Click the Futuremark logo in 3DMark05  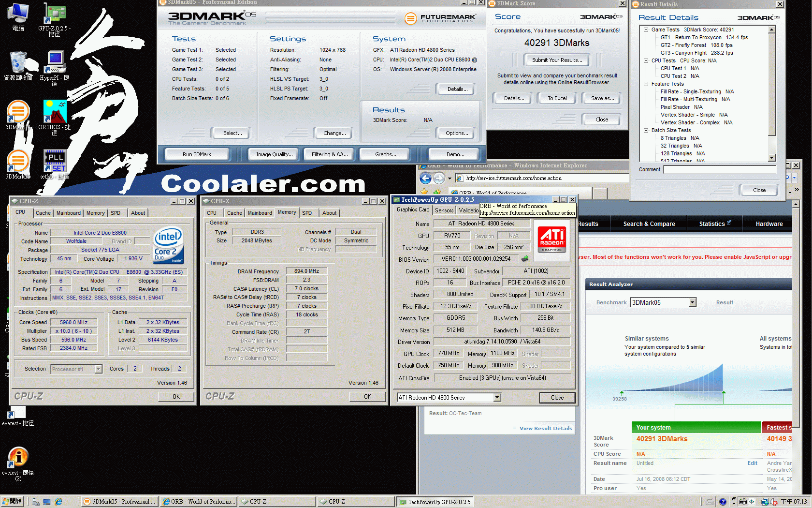tap(440, 18)
